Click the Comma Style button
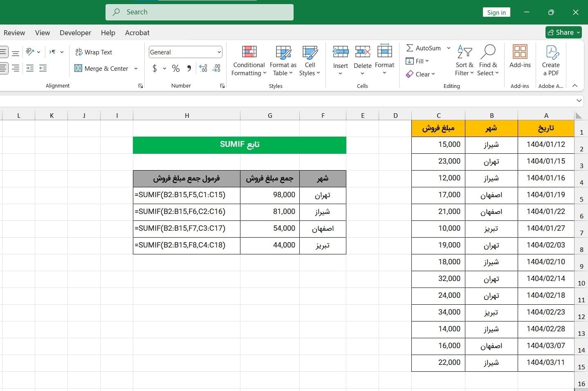 coord(189,68)
